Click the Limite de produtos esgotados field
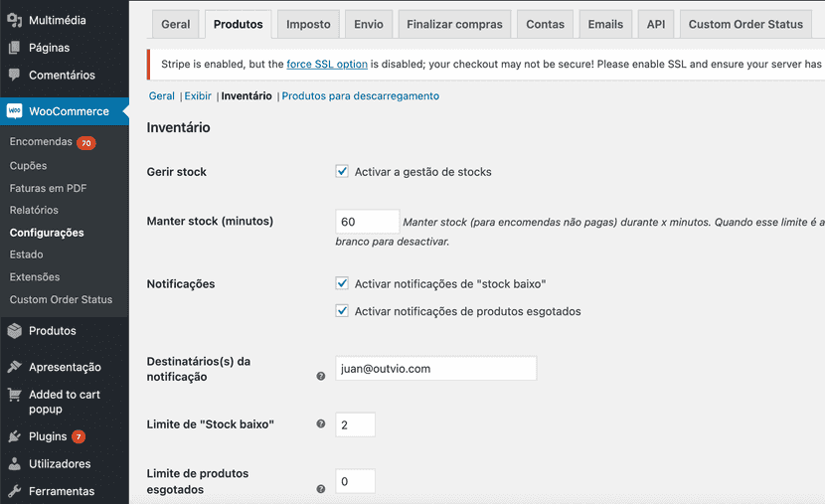This screenshot has height=504, width=825. pos(355,482)
